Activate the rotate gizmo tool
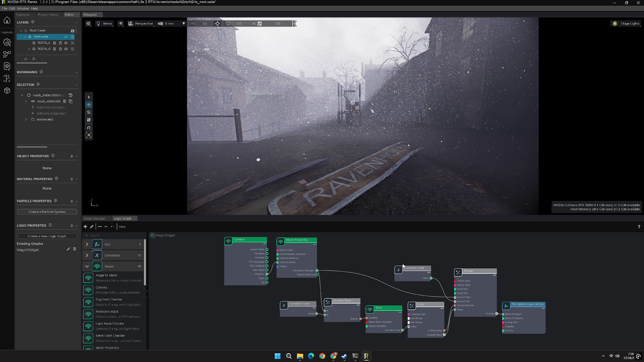This screenshot has width=644, height=362. click(89, 112)
